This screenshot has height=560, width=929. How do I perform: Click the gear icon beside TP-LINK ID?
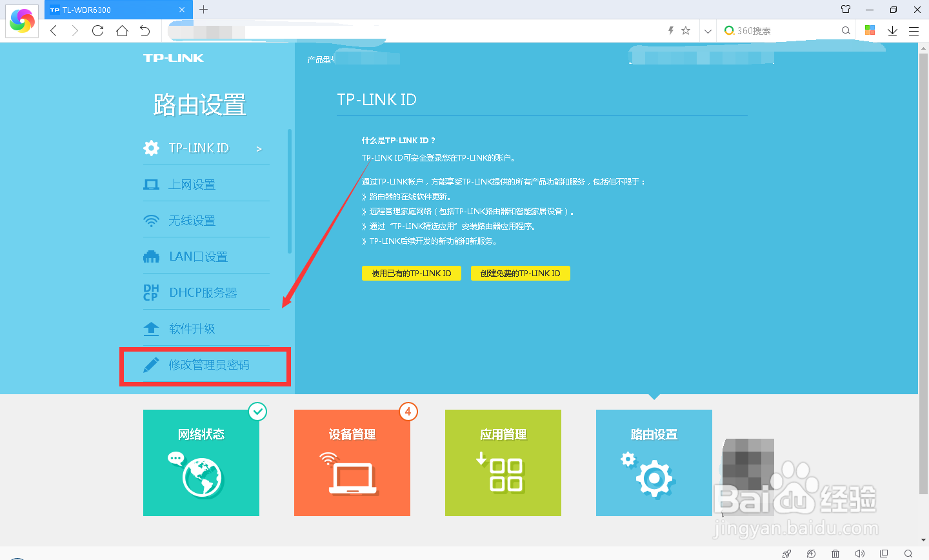[x=151, y=148]
